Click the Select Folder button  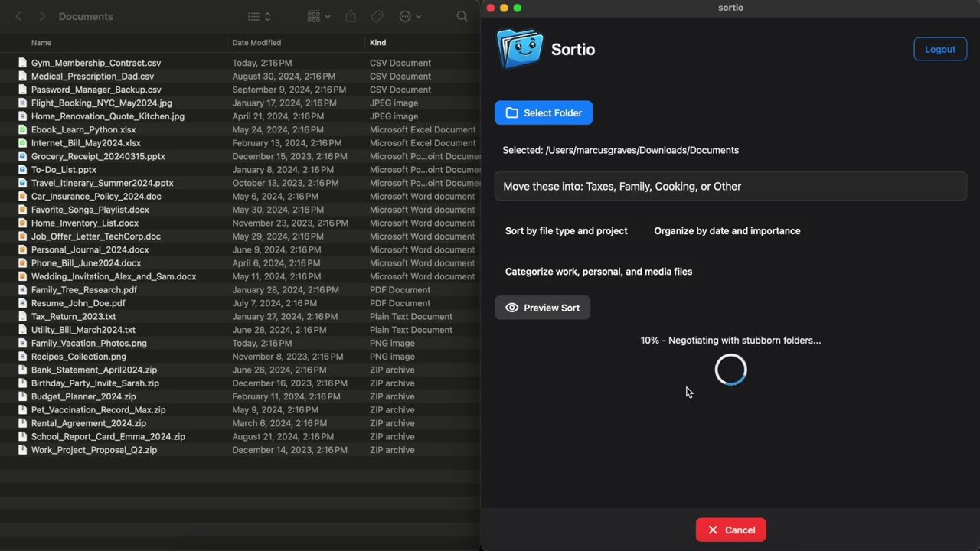[x=544, y=112]
